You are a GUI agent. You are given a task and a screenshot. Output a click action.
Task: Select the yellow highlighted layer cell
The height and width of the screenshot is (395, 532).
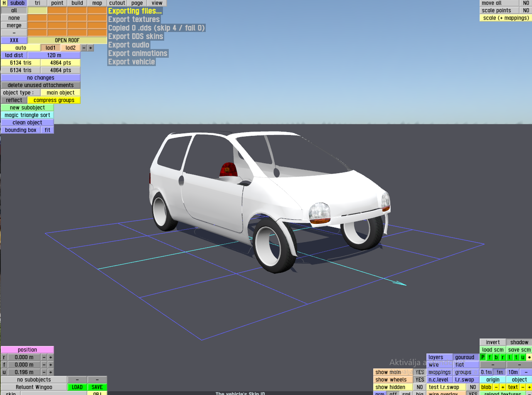[37, 10]
